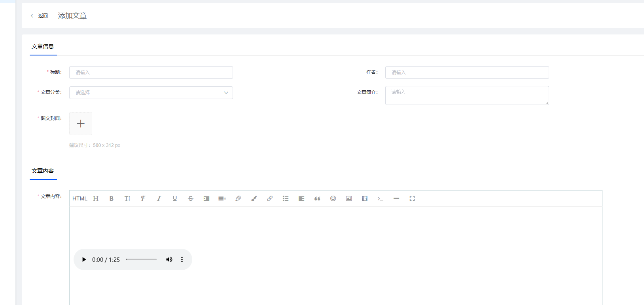The image size is (644, 305).
Task: Open the line height tool
Action: 222,198
